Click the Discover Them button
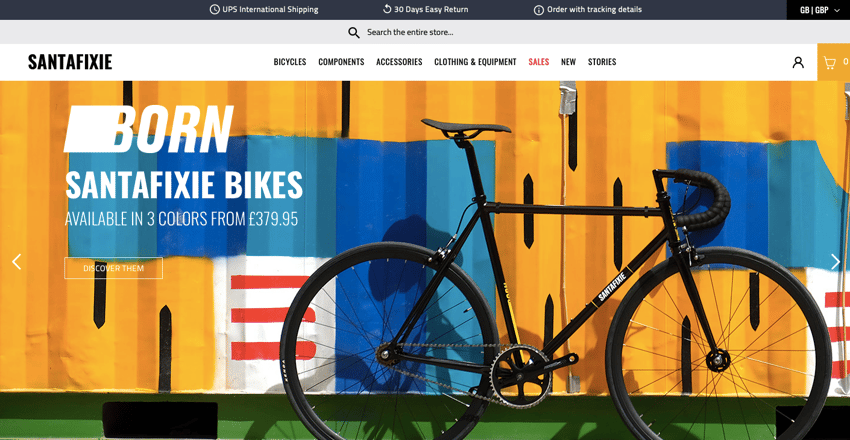The width and height of the screenshot is (850, 440). click(113, 268)
